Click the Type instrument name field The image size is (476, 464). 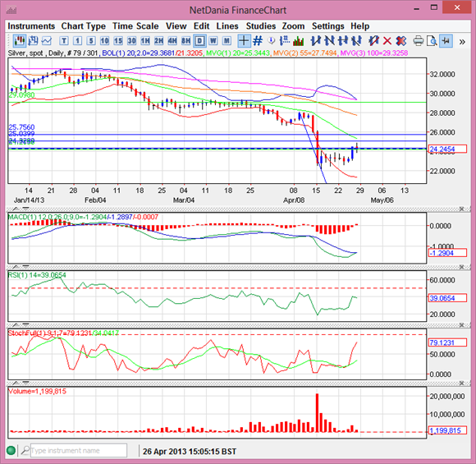tap(78, 451)
